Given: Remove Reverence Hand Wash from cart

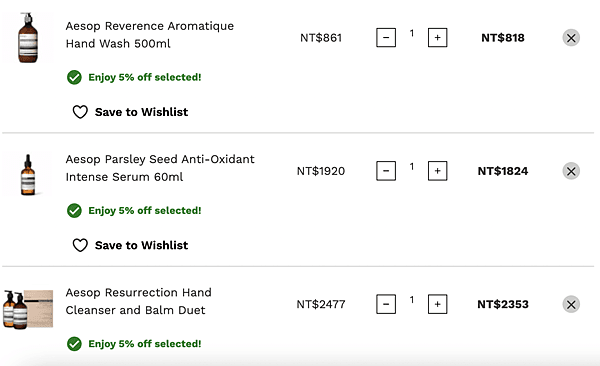Looking at the screenshot, I should pos(571,38).
